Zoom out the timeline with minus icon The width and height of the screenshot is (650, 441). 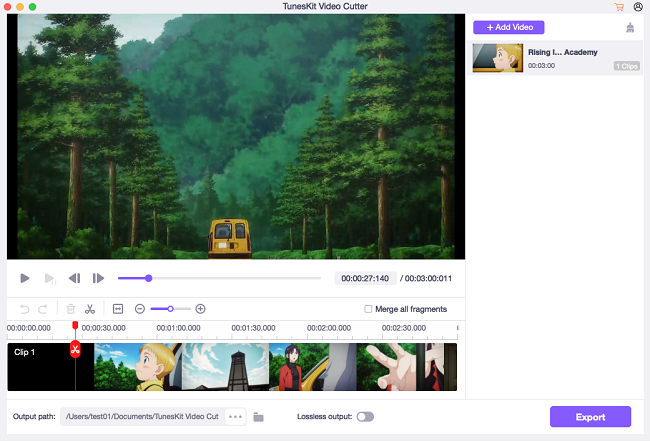click(140, 309)
